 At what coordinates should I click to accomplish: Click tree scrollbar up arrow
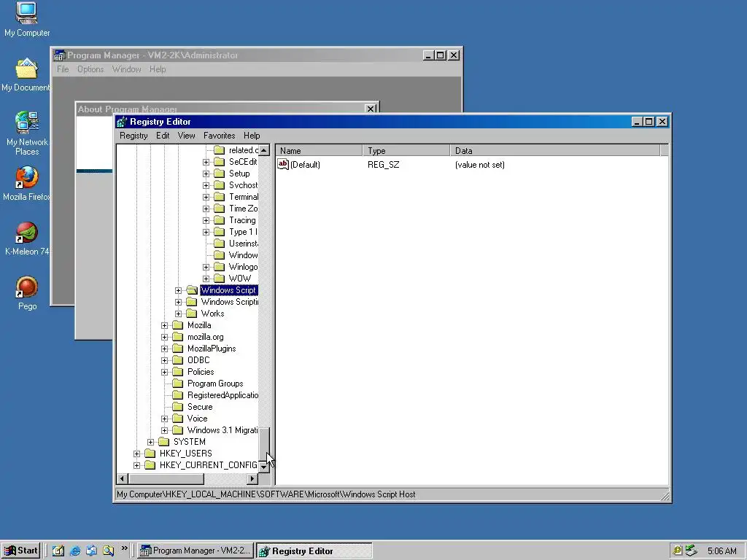264,150
